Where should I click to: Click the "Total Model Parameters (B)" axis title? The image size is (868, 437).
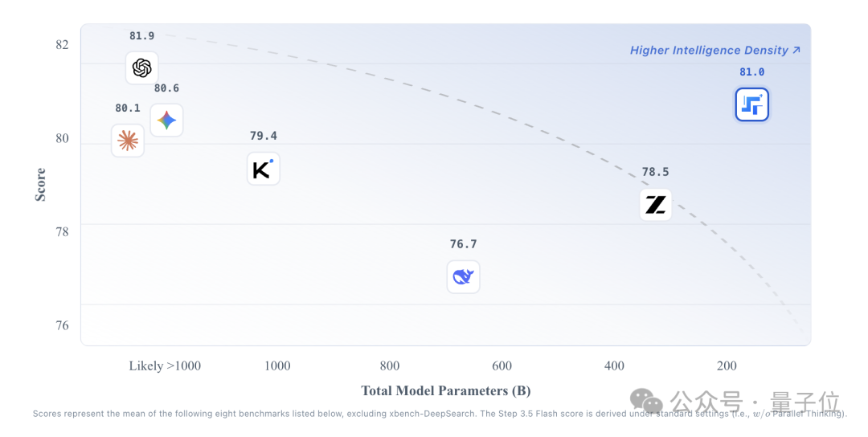446,391
